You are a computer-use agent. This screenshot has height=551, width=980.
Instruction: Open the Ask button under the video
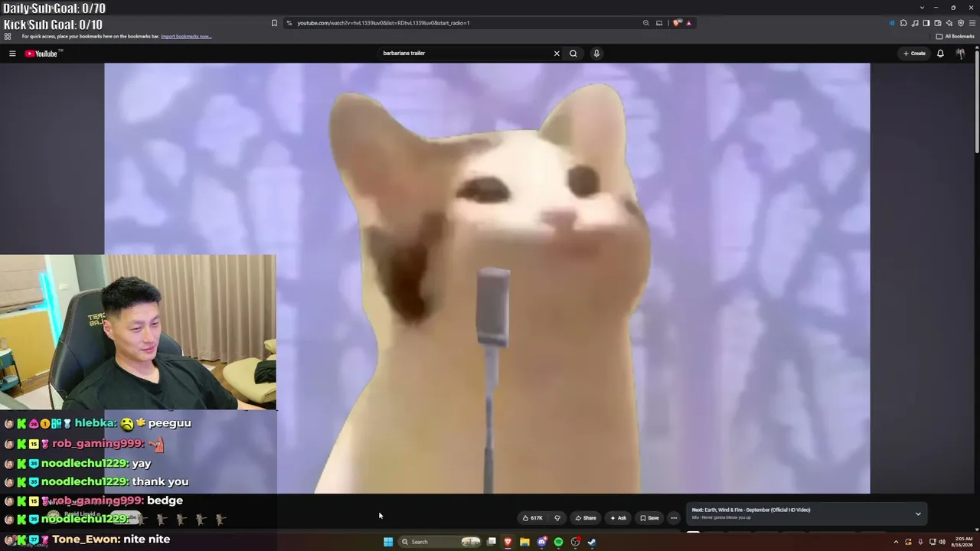tap(618, 518)
